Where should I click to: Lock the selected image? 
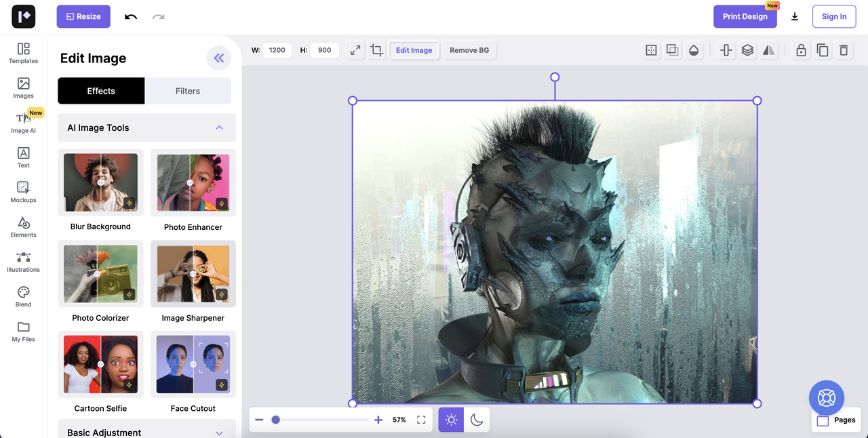click(x=801, y=50)
